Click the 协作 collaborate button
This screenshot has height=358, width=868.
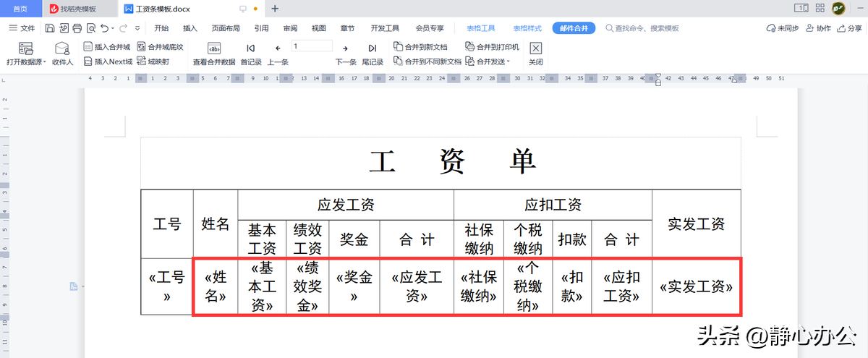819,28
